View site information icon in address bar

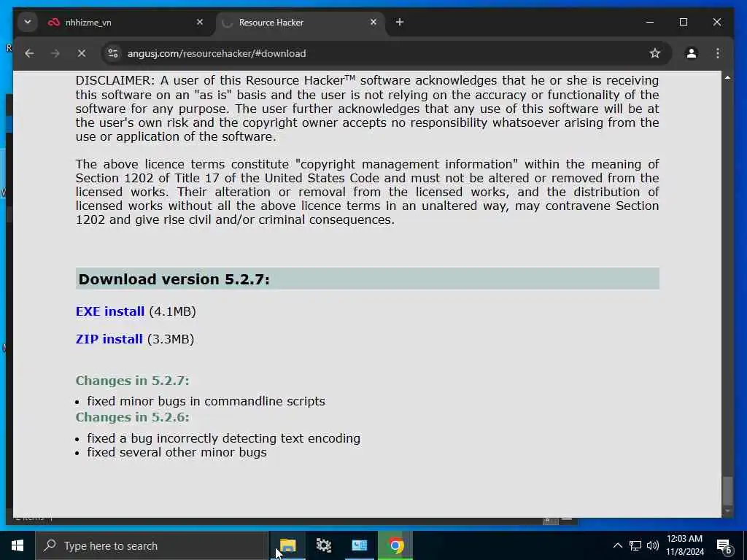click(x=113, y=53)
